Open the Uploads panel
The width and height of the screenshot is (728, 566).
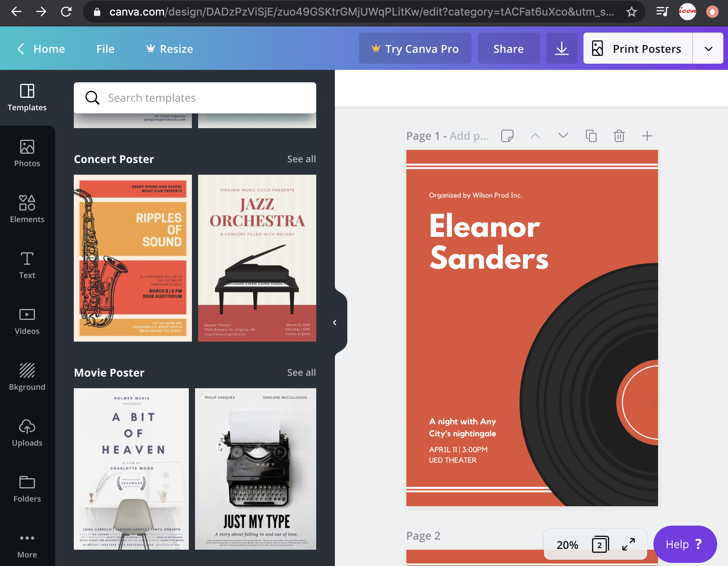pyautogui.click(x=27, y=433)
